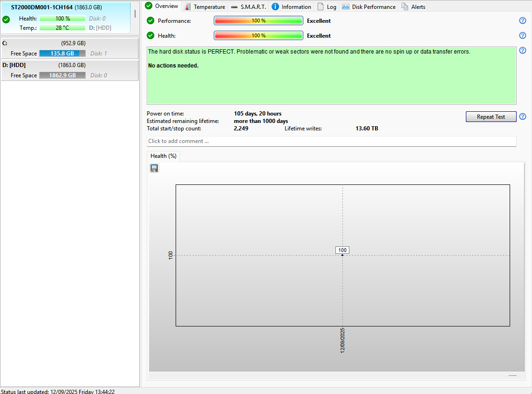The height and width of the screenshot is (394, 532).
Task: Click the 100 data point label on graph
Action: point(342,250)
